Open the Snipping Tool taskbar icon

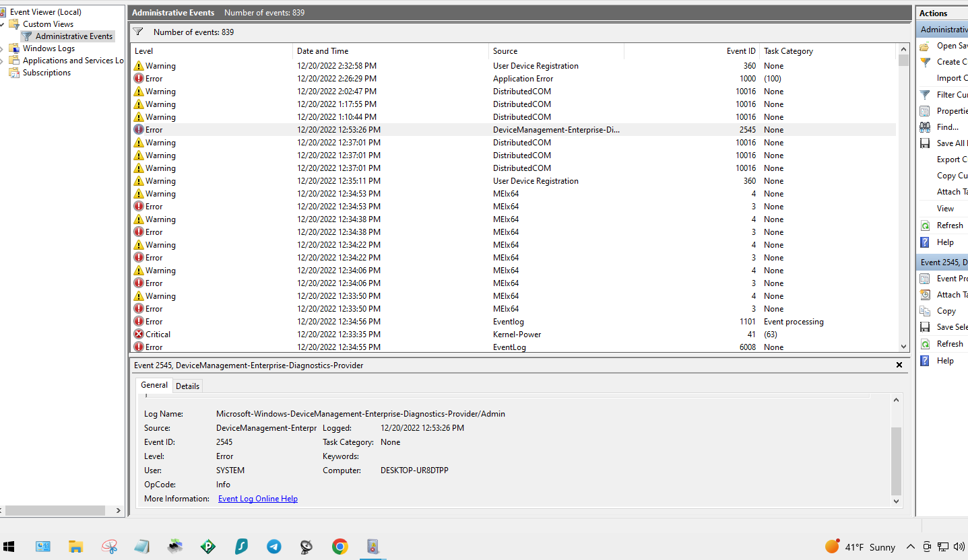pyautogui.click(x=109, y=547)
